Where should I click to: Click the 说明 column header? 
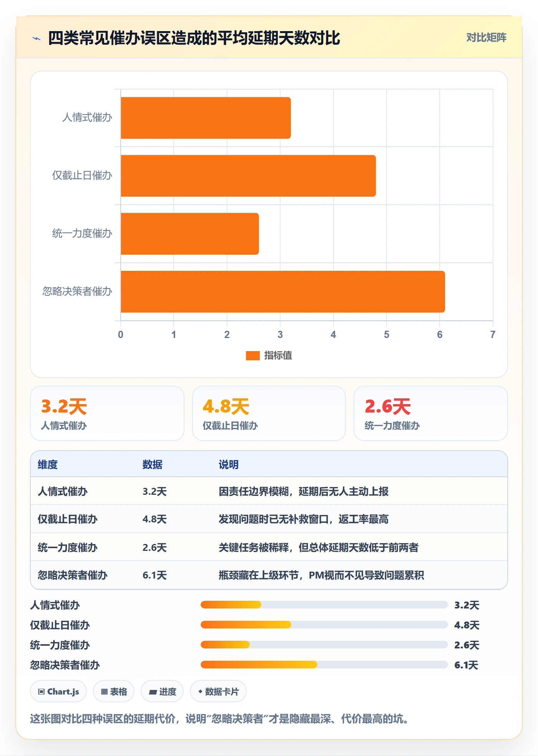coord(229,464)
